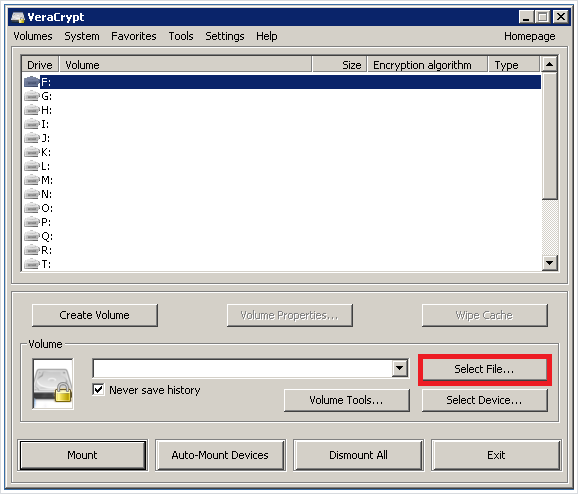The image size is (578, 494).
Task: Click the O: drive icon
Action: (x=32, y=208)
